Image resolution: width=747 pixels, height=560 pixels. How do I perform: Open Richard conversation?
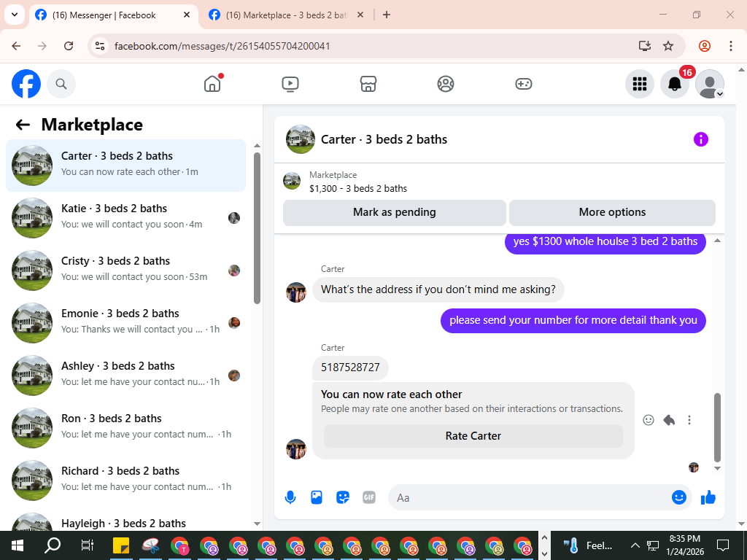[x=125, y=480]
